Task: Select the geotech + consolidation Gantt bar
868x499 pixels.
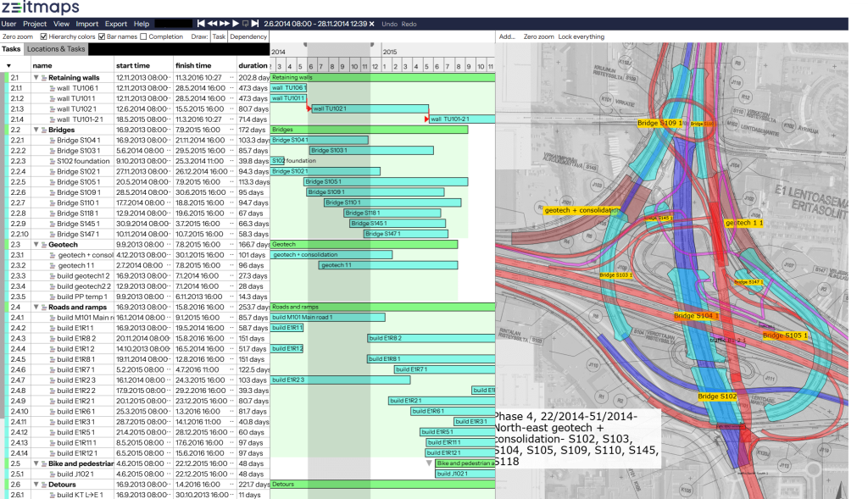Action: click(x=331, y=255)
